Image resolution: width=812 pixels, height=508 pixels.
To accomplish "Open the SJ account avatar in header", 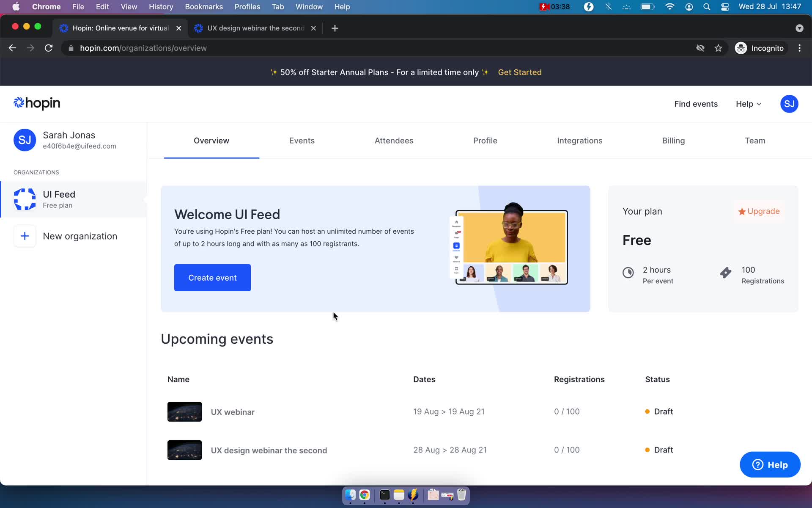I will 789,104.
